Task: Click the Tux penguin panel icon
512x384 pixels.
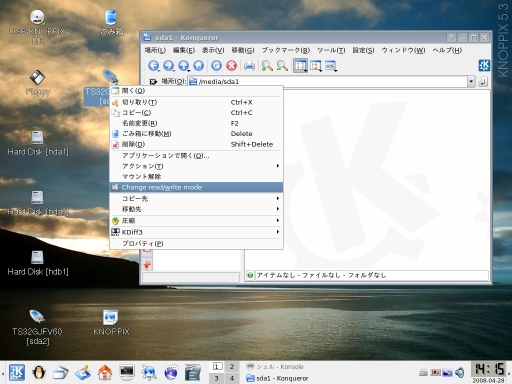Action: pos(39,372)
